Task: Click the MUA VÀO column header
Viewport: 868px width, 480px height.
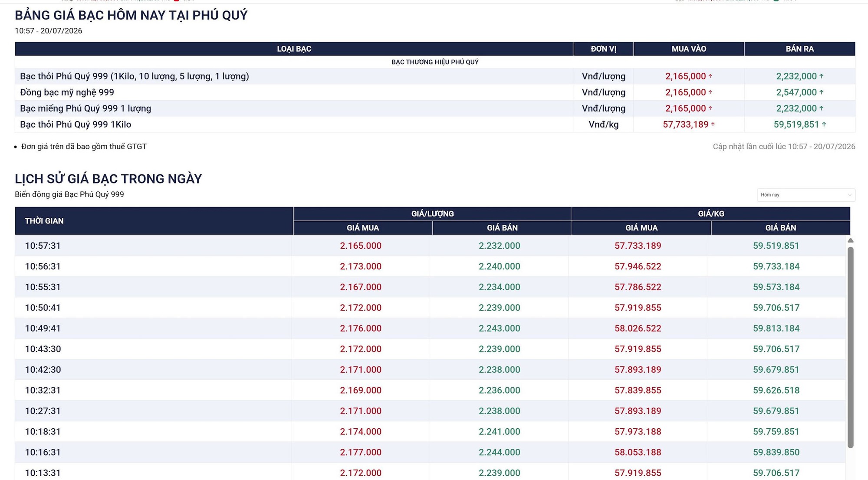Action: (x=689, y=49)
